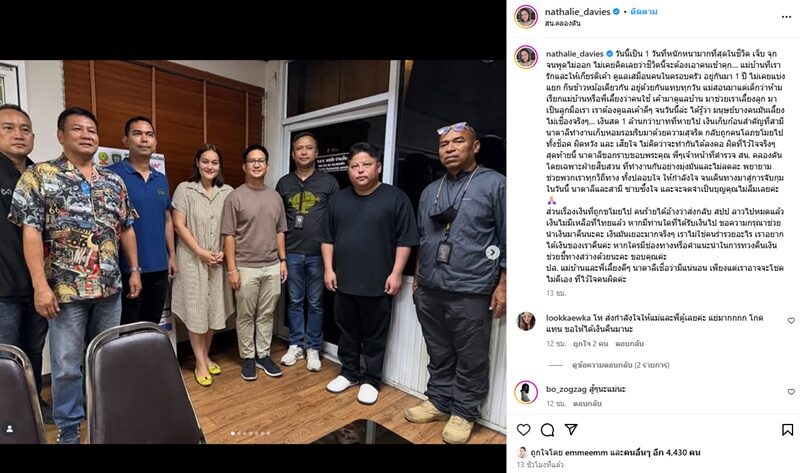Open lookkaewka's avatar

[x=526, y=321]
